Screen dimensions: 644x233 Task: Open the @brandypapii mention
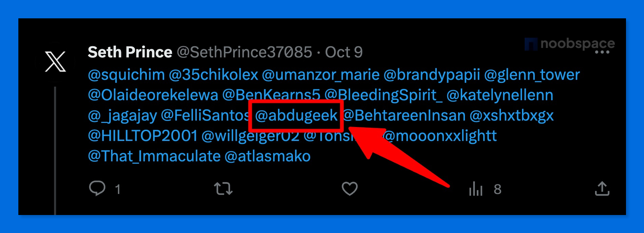(x=432, y=75)
